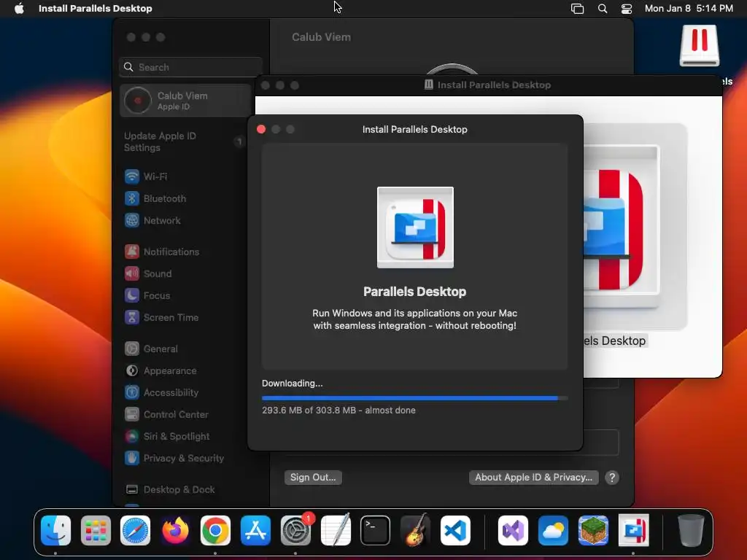Click the large Parallels Desktop icon in the background installer window
Image resolution: width=747 pixels, height=560 pixels.
click(x=622, y=227)
